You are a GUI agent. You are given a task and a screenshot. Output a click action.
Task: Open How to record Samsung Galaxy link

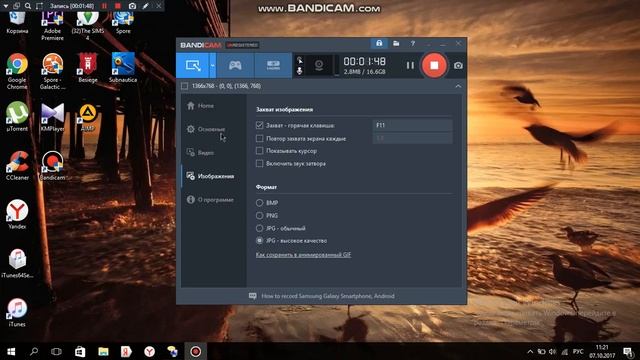(328, 296)
